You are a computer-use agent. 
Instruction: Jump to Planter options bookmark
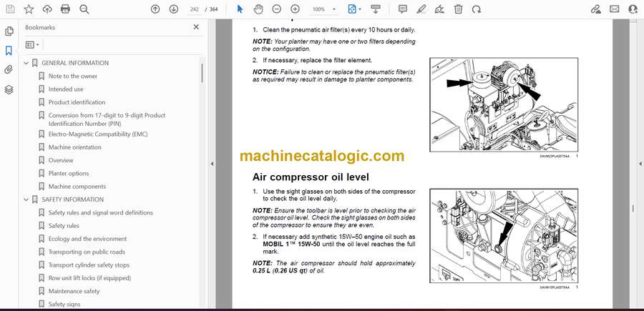pyautogui.click(x=69, y=174)
